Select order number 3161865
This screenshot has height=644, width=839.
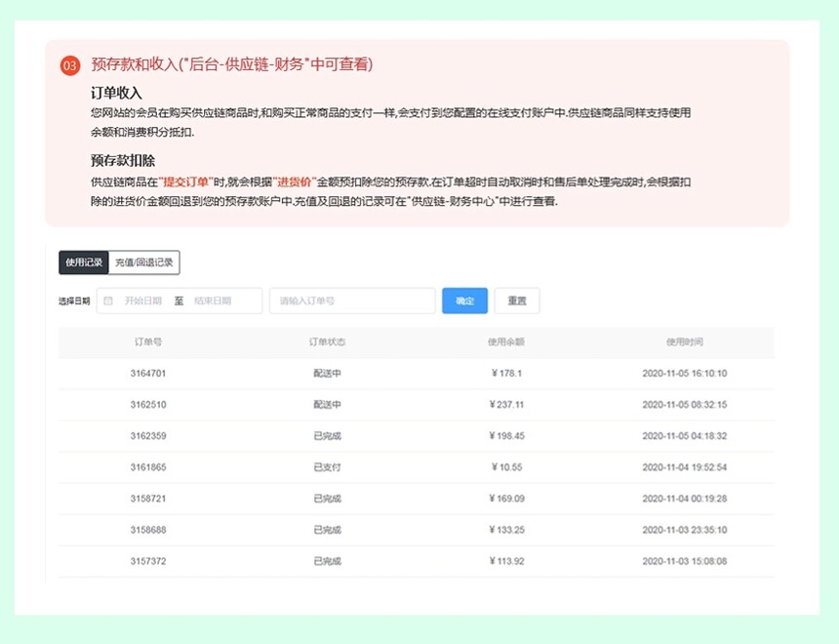click(x=148, y=467)
